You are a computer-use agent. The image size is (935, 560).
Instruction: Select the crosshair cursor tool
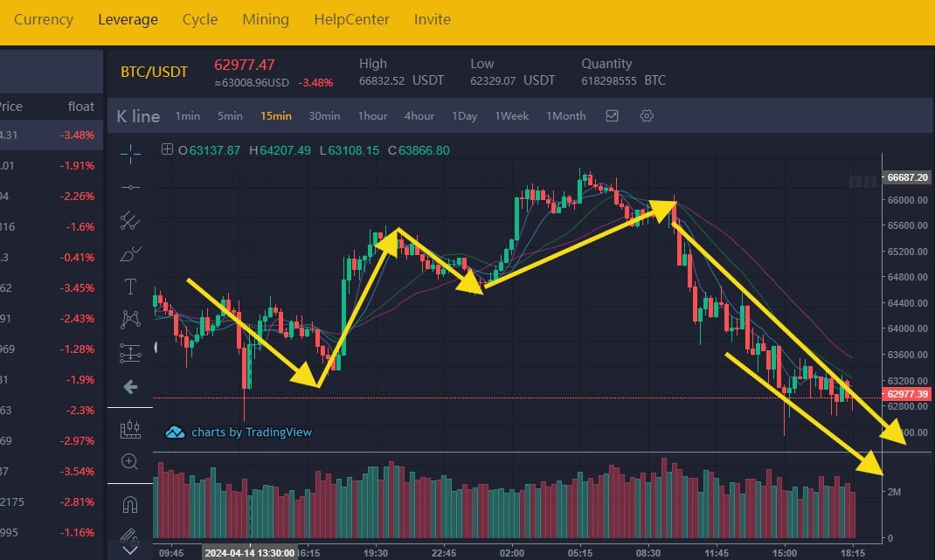click(x=130, y=154)
